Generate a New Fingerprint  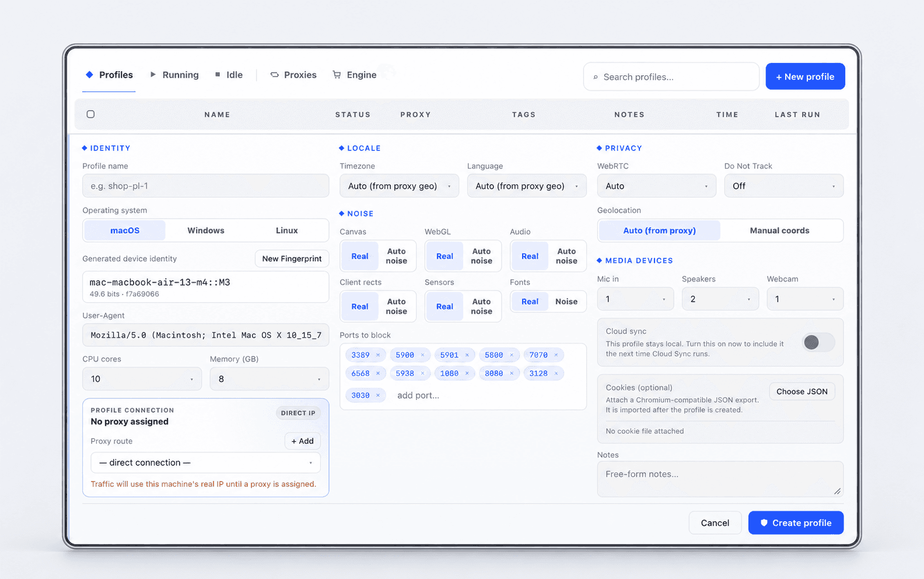coord(292,259)
